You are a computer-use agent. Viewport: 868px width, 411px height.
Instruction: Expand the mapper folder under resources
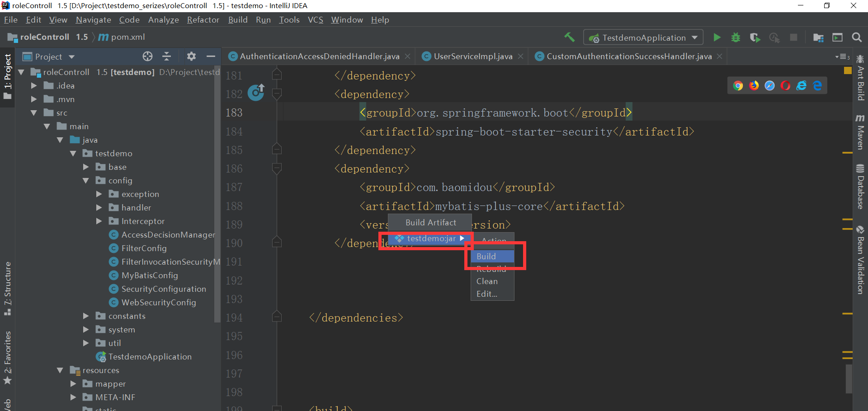(73, 384)
